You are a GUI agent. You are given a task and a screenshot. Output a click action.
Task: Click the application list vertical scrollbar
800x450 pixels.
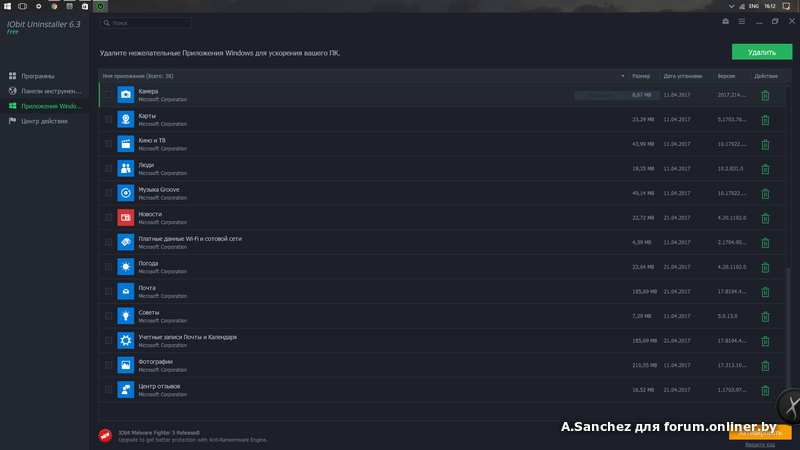[x=789, y=327]
